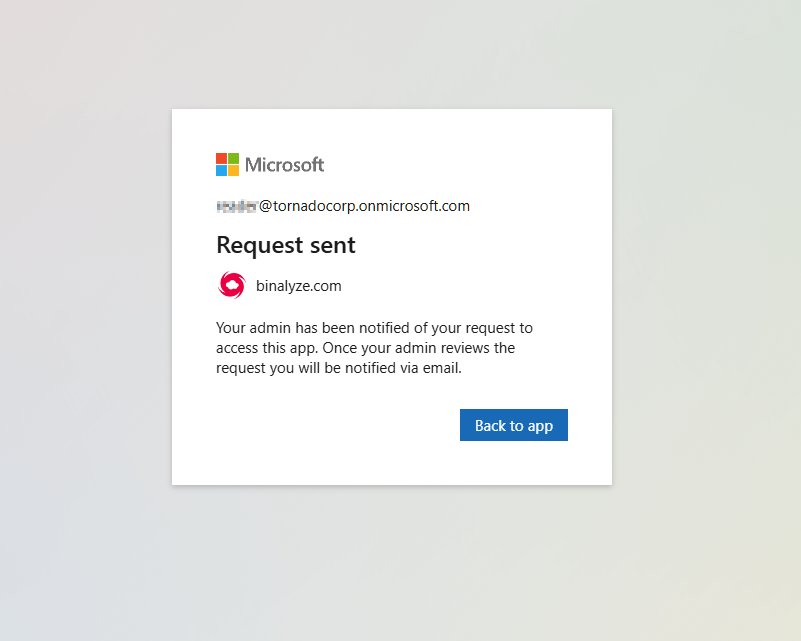This screenshot has width=801, height=641.
Task: Click the Microsoft four-square logo
Action: point(228,165)
